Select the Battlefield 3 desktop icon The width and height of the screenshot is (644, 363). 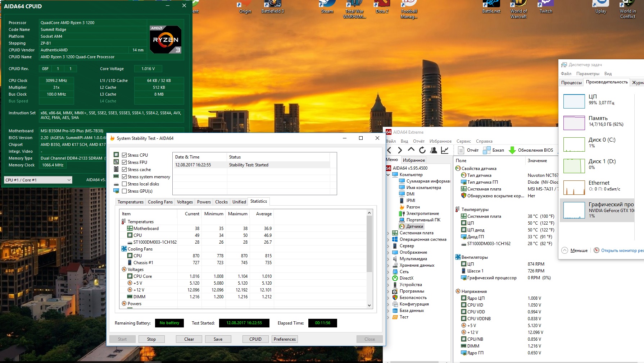point(272,7)
